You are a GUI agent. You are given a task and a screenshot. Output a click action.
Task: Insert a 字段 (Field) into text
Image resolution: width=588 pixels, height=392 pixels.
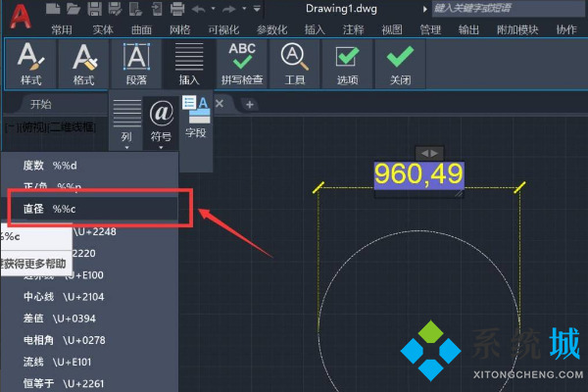197,117
